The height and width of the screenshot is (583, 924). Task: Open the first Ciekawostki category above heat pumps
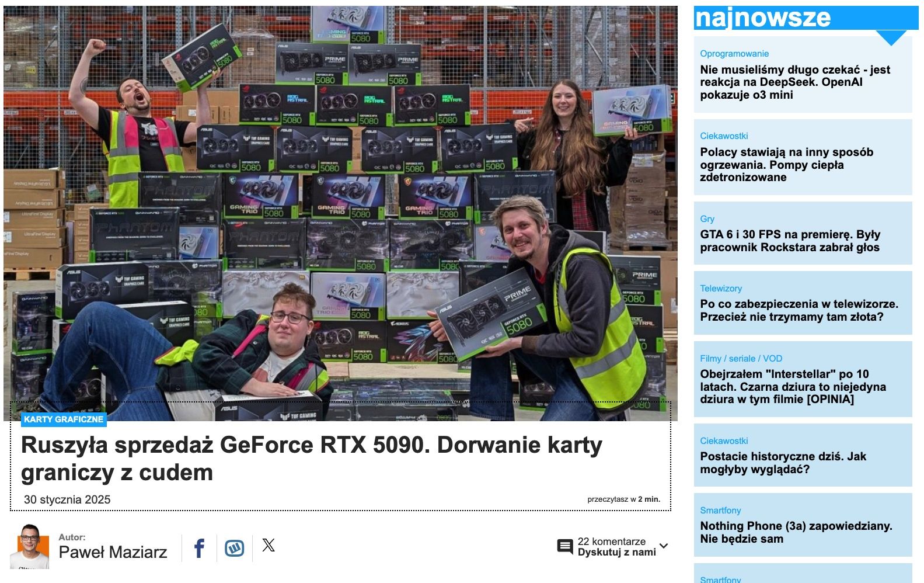pos(724,136)
